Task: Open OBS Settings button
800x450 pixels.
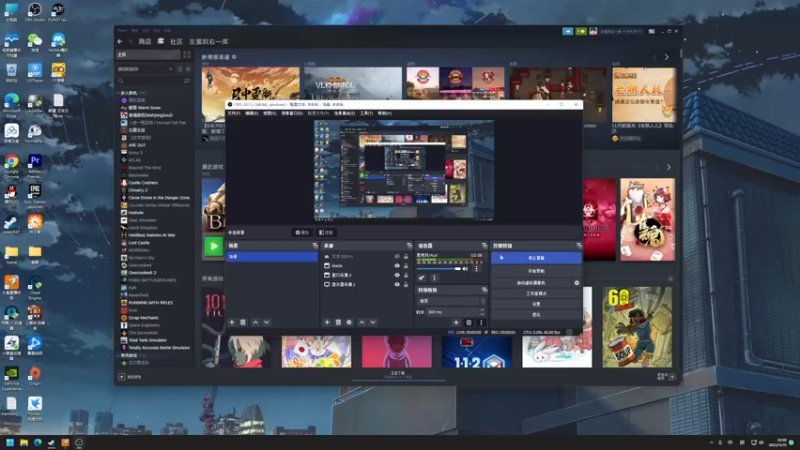Action: point(536,304)
